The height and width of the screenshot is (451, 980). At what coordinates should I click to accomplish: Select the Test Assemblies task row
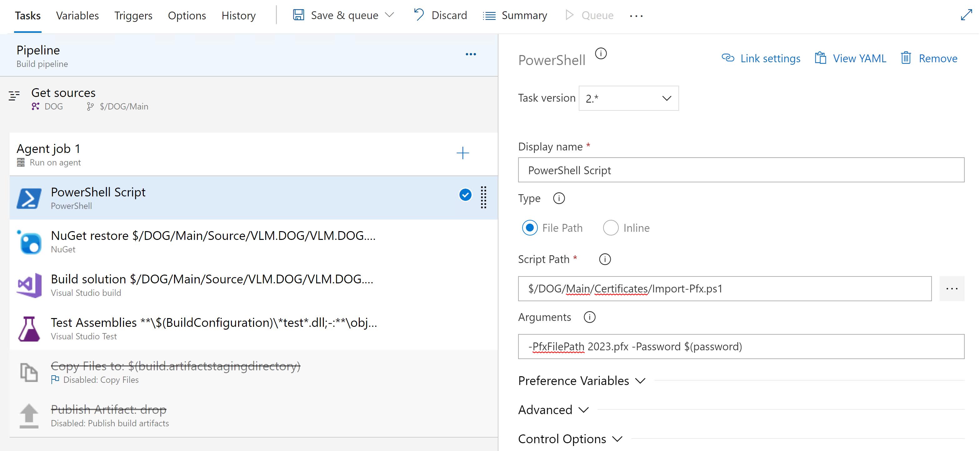254,328
